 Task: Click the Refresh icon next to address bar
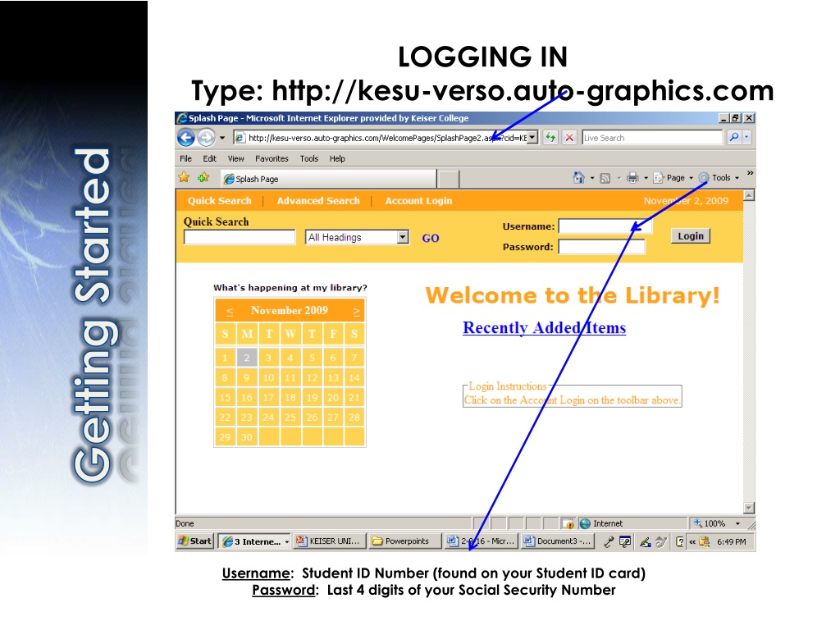550,138
